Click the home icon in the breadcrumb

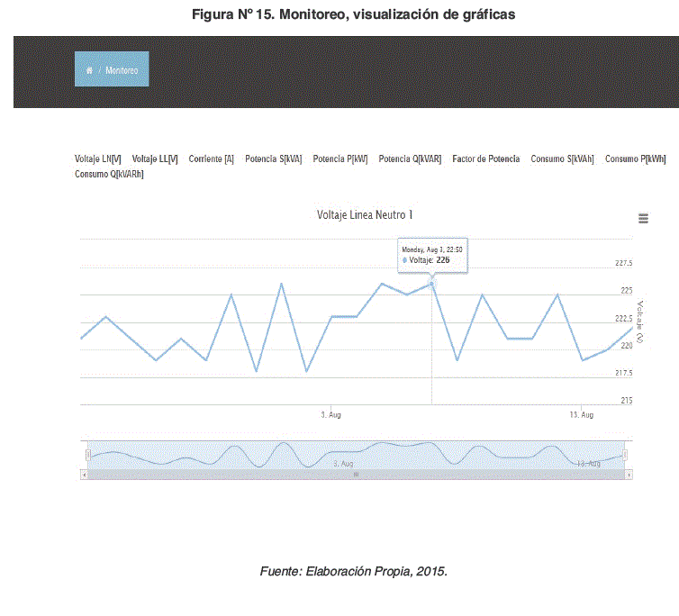click(88, 69)
